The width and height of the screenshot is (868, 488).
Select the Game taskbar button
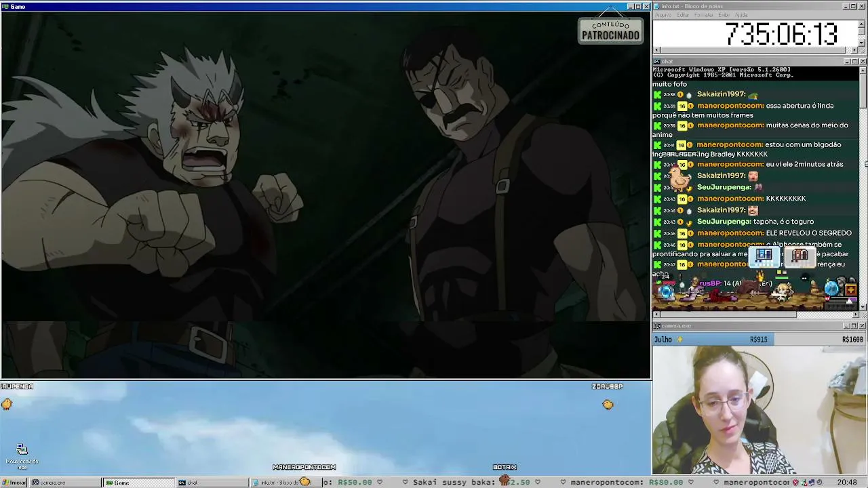pyautogui.click(x=138, y=483)
